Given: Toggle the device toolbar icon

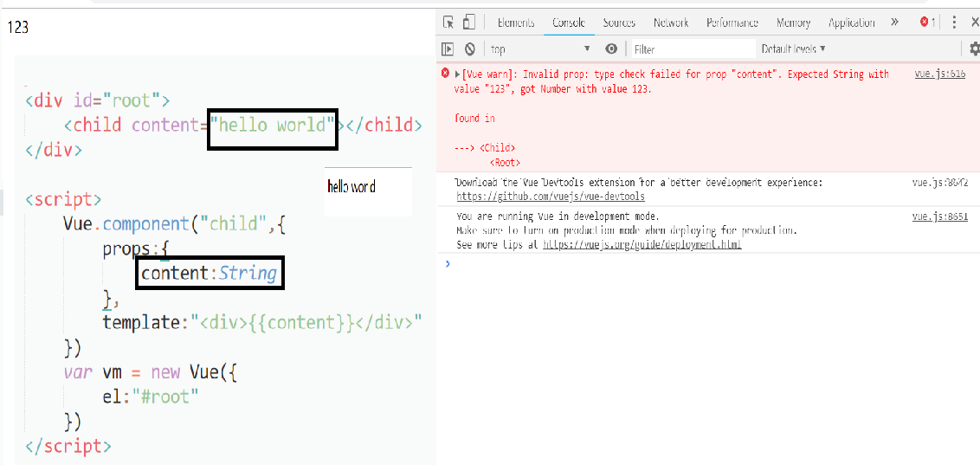Looking at the screenshot, I should (468, 23).
